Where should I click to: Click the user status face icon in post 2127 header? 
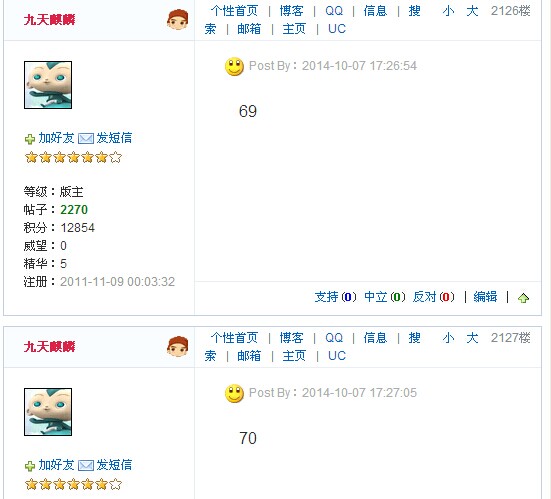tap(177, 346)
